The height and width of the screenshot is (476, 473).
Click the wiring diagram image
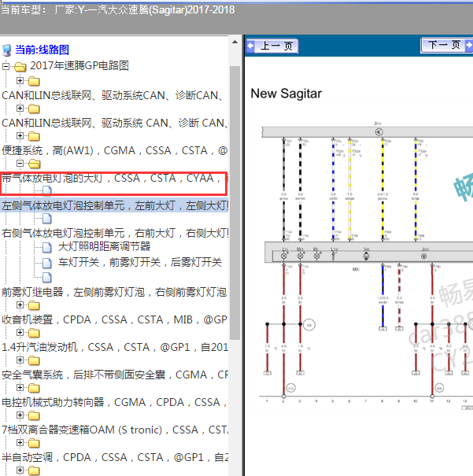point(366,264)
